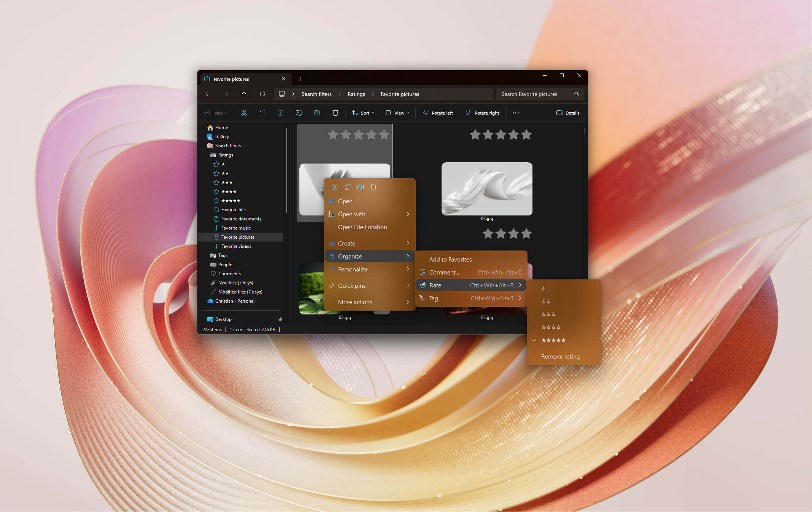812x512 pixels.
Task: Go up one folder level
Action: 244,94
